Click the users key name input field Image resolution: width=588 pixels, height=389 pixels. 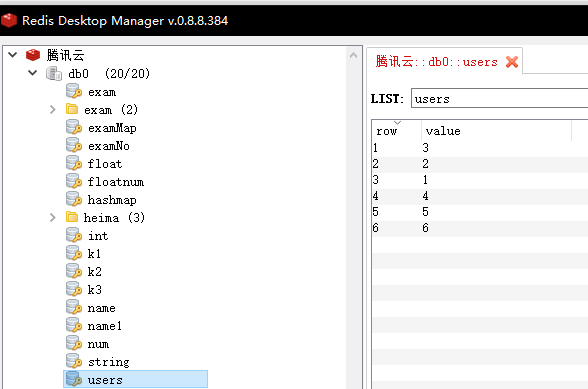[x=500, y=98]
